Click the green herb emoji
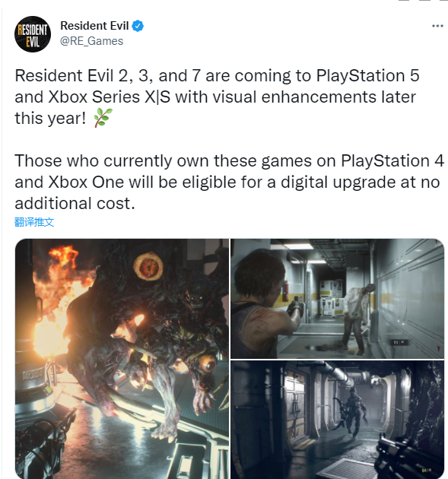Image resolution: width=448 pixels, height=479 pixels. tap(103, 118)
